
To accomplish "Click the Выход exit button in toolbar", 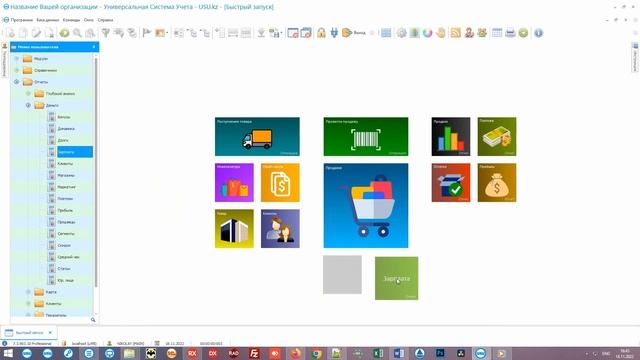I will [354, 33].
